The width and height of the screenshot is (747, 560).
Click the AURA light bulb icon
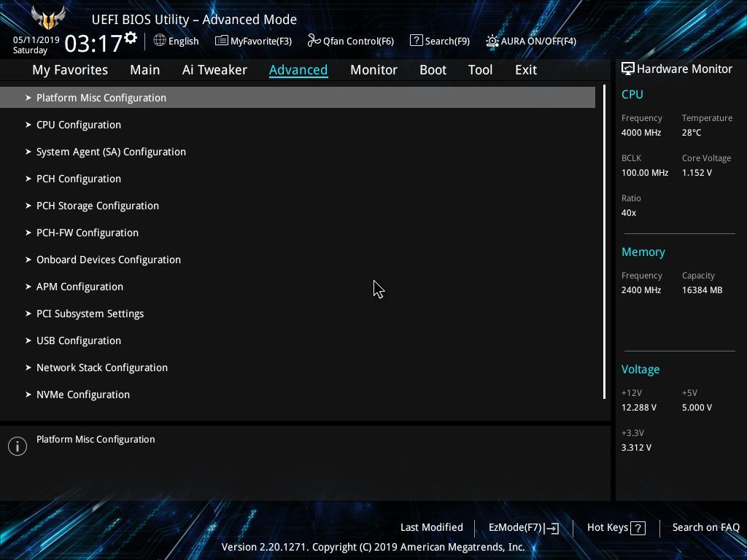click(x=492, y=41)
